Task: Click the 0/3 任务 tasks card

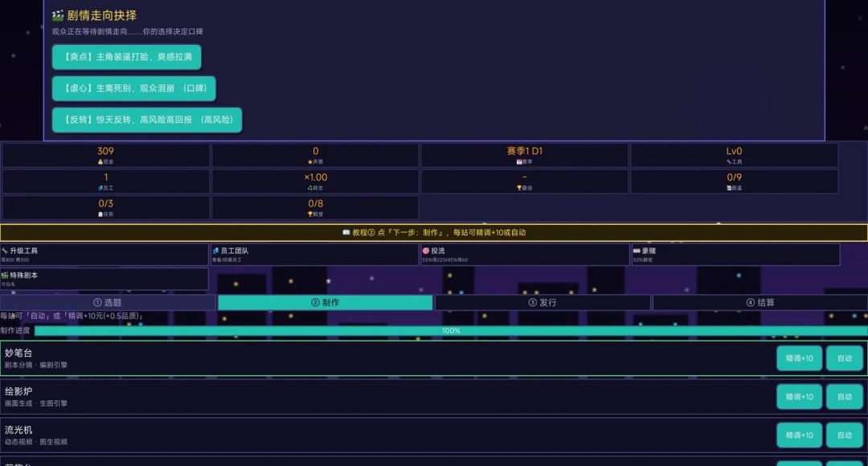Action: (106, 207)
